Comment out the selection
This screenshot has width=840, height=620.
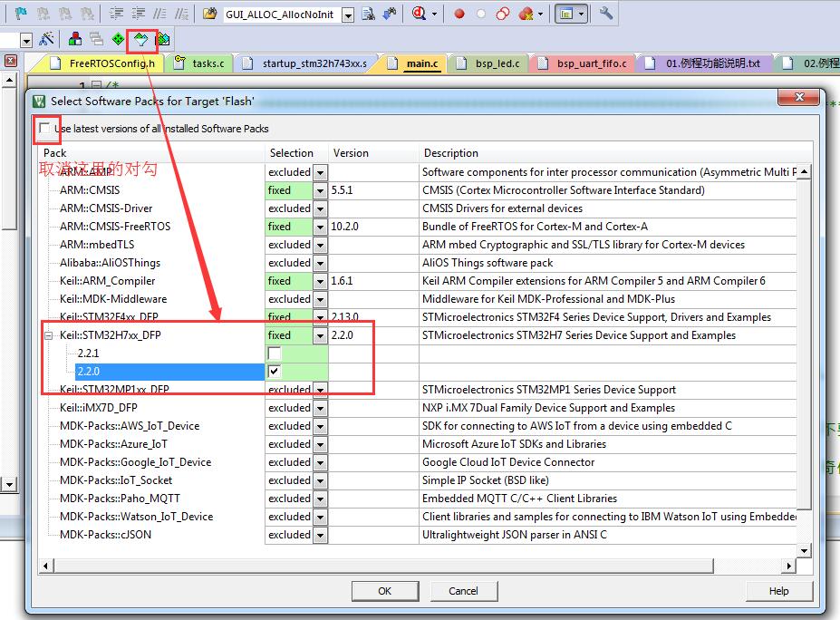coord(159,14)
